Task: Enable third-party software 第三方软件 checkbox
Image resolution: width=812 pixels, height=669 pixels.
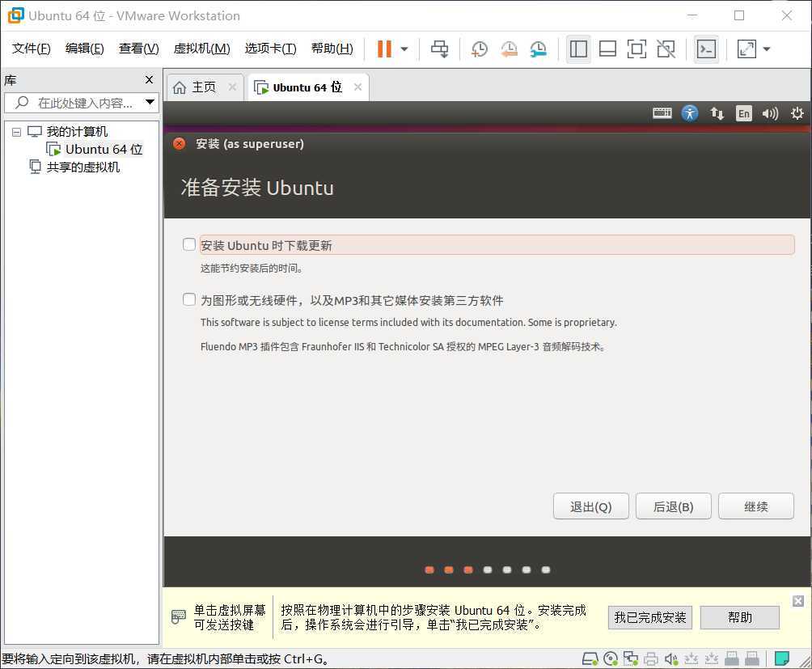Action: 189,299
